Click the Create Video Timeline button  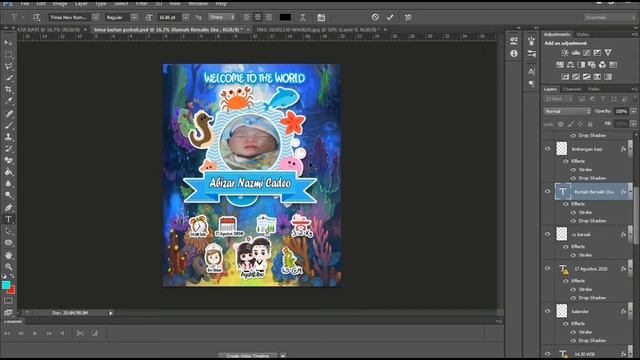[248, 356]
